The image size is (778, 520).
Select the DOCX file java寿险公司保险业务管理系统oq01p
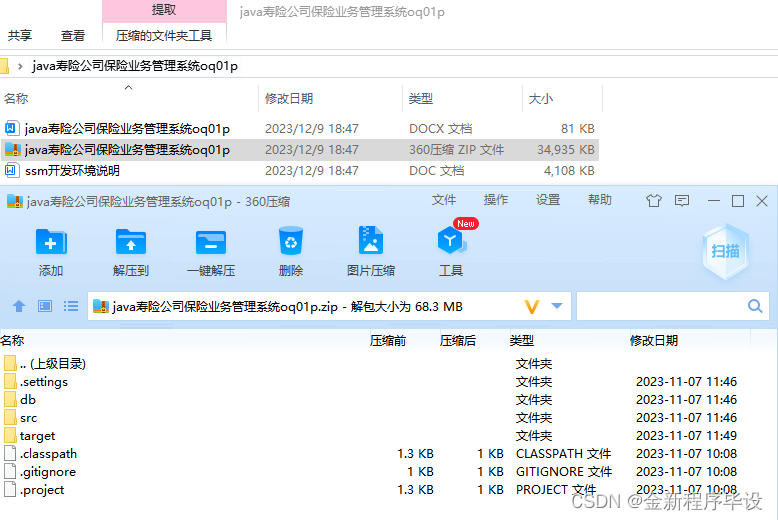pos(300,129)
